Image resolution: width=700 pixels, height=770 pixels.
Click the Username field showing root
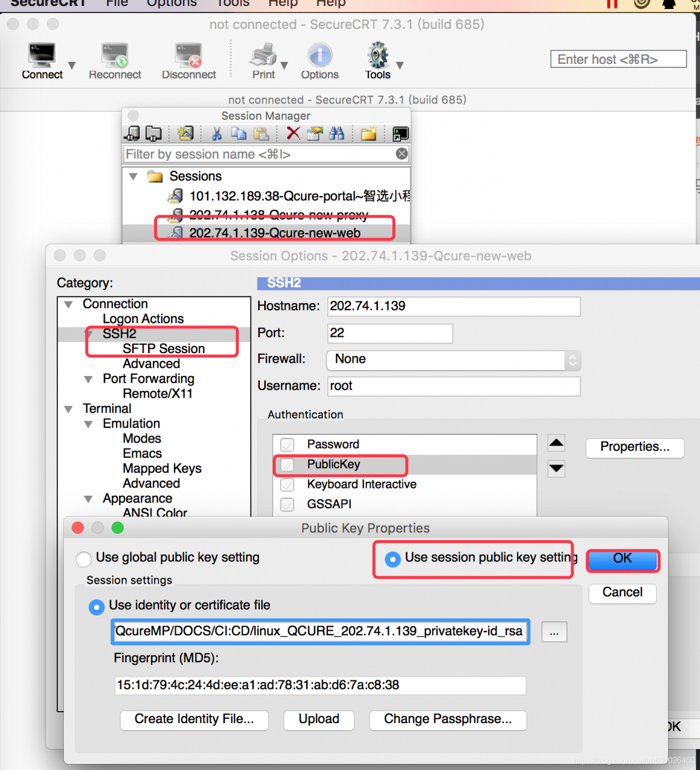[454, 386]
